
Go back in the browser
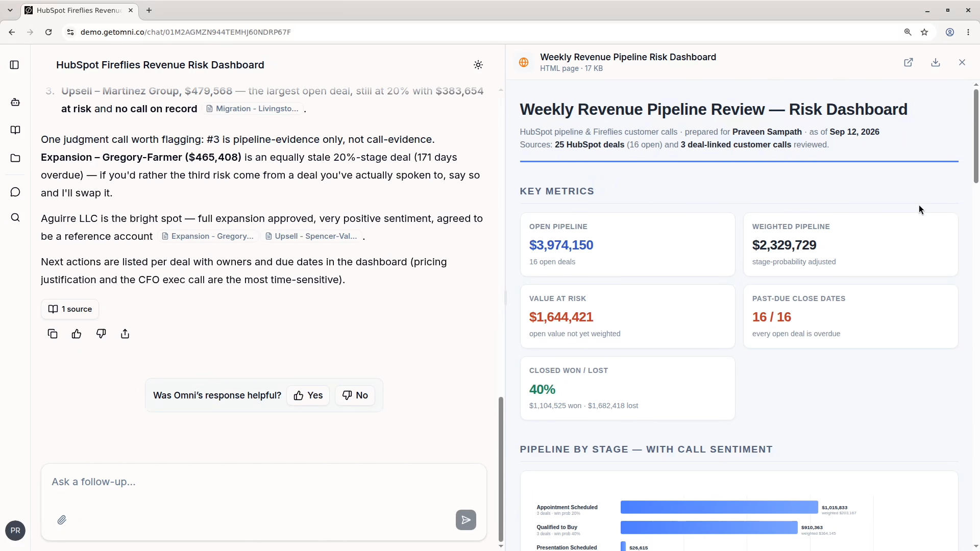[12, 32]
